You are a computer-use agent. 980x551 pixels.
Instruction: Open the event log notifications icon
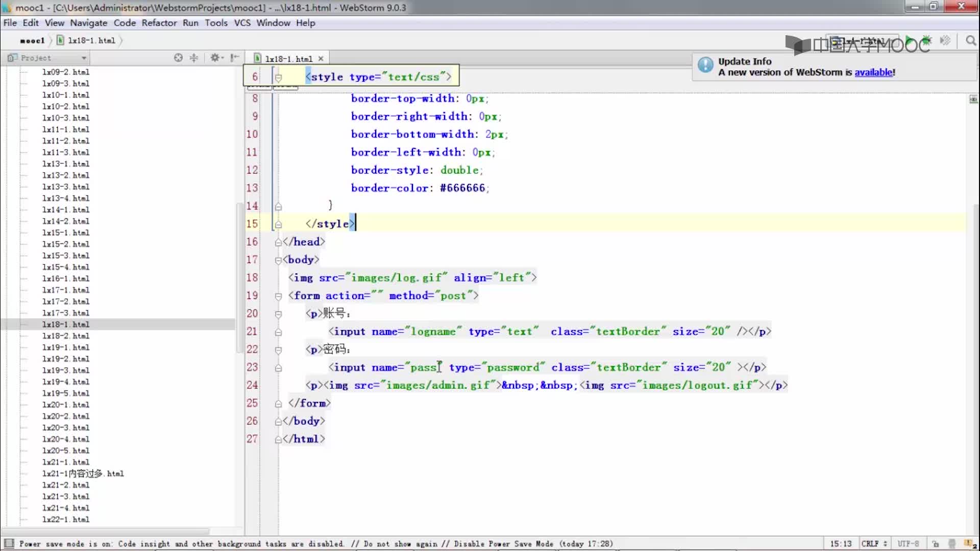pos(969,544)
